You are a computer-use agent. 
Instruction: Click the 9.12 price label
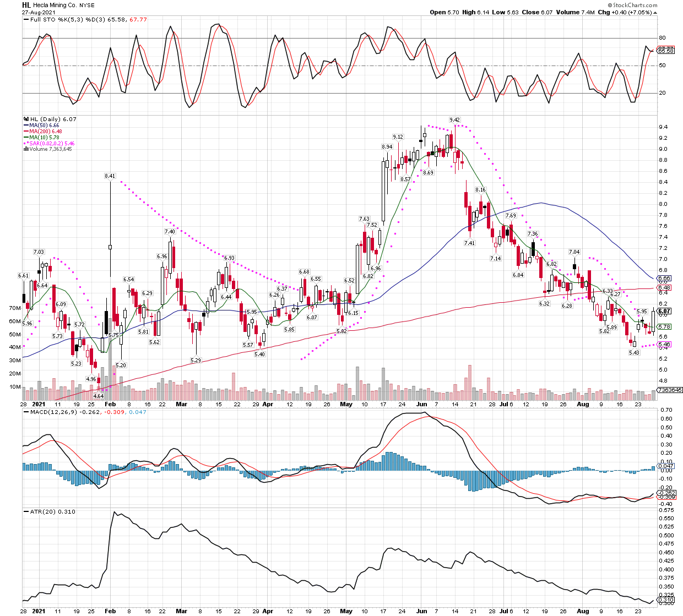pyautogui.click(x=398, y=137)
